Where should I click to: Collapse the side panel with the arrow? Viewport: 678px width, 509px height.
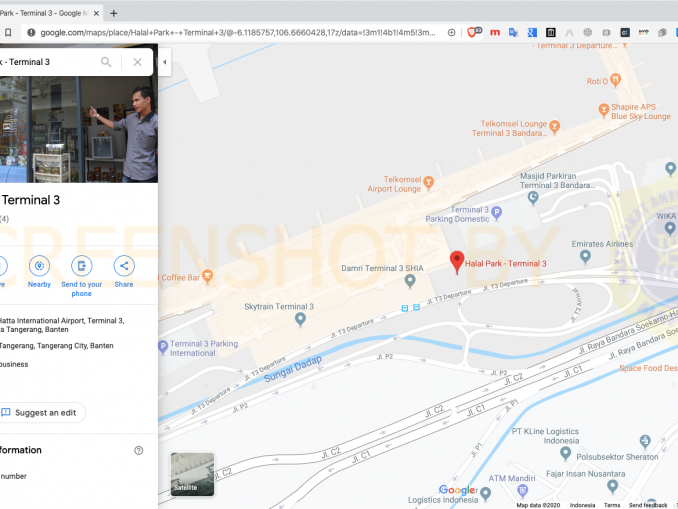[164, 62]
